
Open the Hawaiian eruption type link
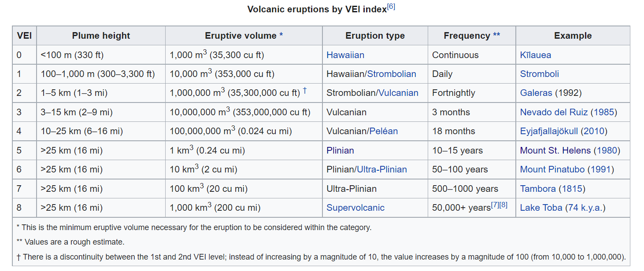tap(345, 55)
